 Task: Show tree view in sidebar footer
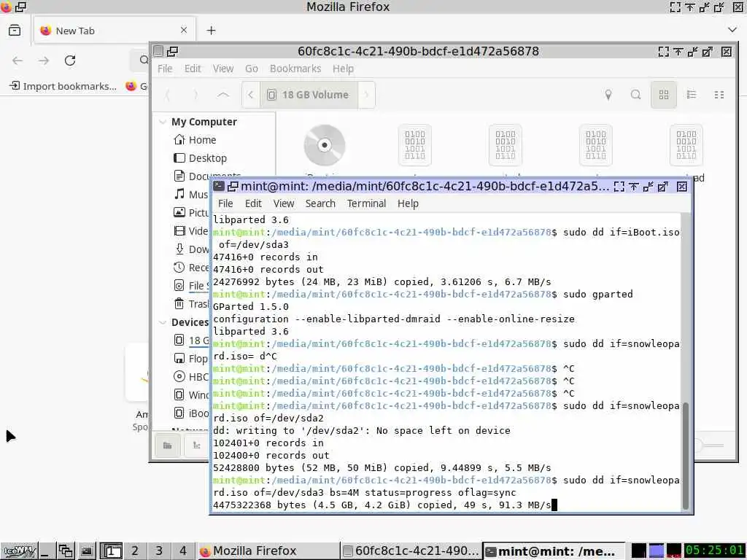click(197, 446)
